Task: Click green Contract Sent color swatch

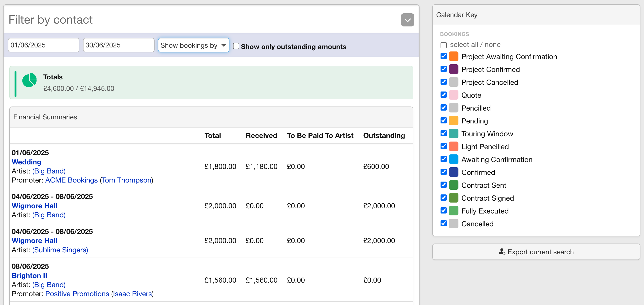Action: click(453, 185)
